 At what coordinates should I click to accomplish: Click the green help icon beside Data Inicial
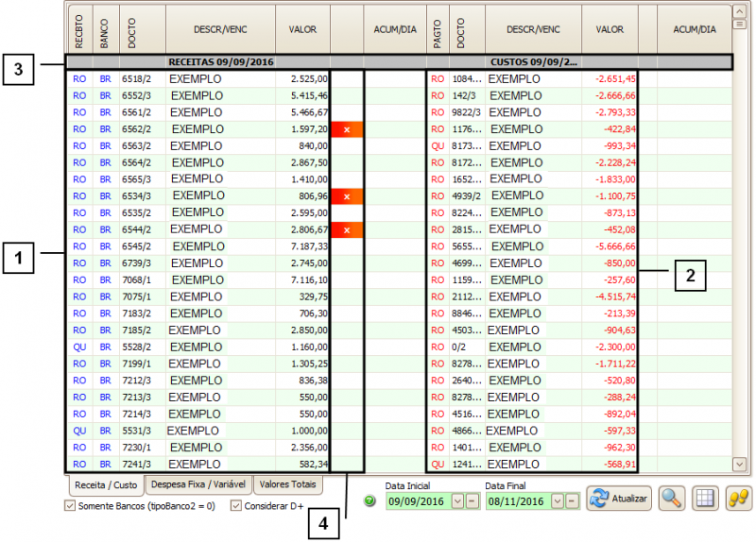[370, 502]
